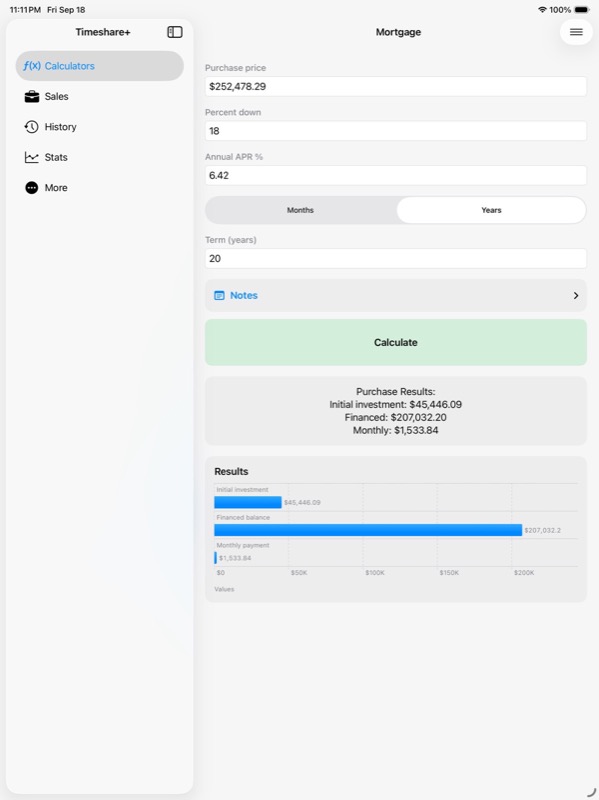Click the Notes document icon
Viewport: 599px width, 800px height.
pos(219,295)
